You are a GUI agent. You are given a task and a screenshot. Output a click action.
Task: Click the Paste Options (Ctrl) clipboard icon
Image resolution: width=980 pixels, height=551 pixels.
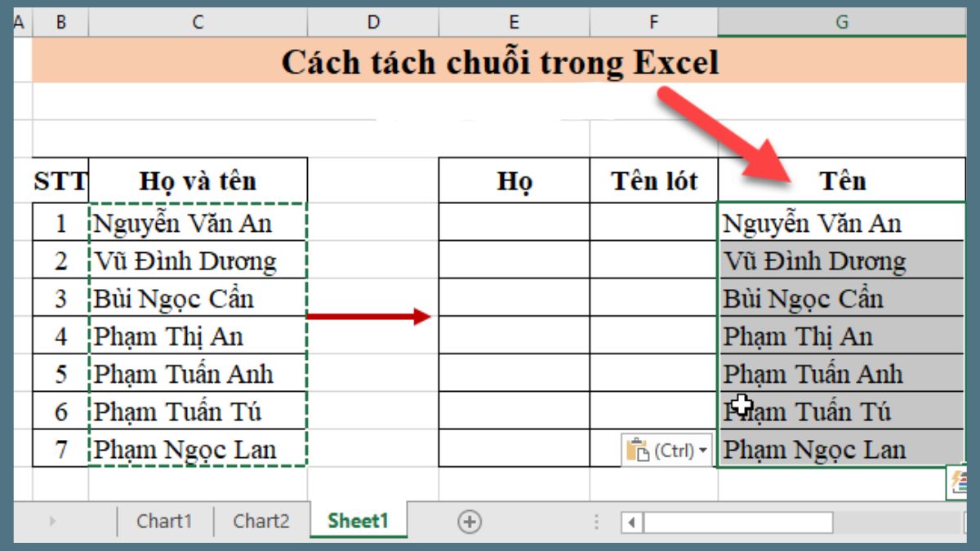tap(638, 450)
